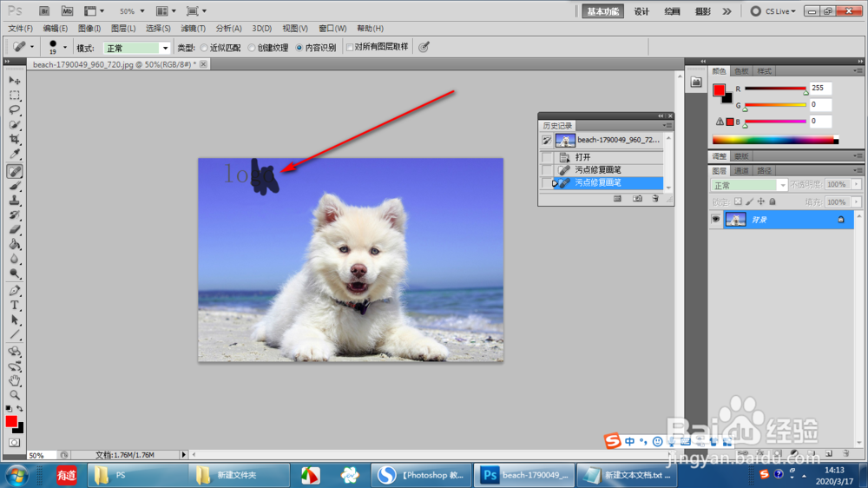Image resolution: width=868 pixels, height=488 pixels.
Task: Reset default foreground and background colors
Action: [9, 409]
